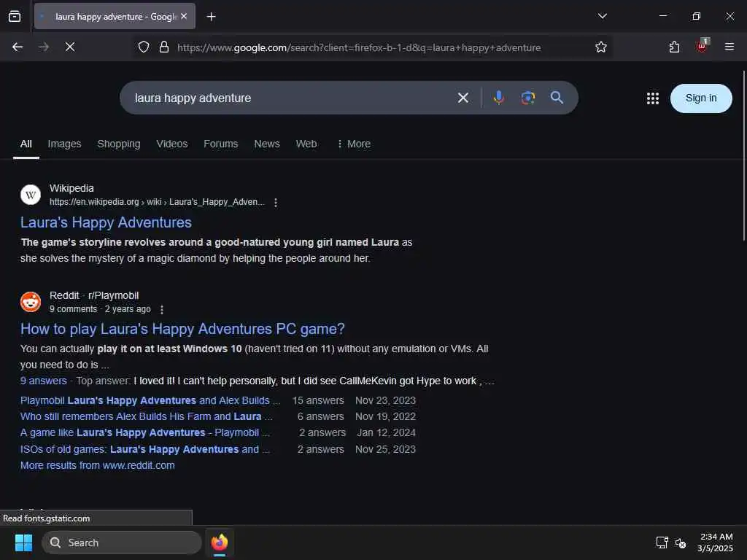Click the Wikipedia site favicon
The image size is (747, 560).
click(31, 195)
